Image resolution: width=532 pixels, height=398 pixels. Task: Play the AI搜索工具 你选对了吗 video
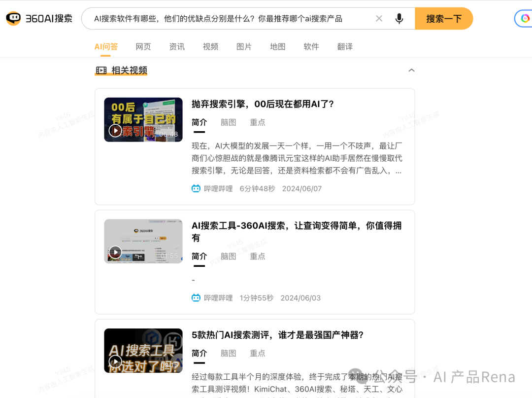[115, 362]
